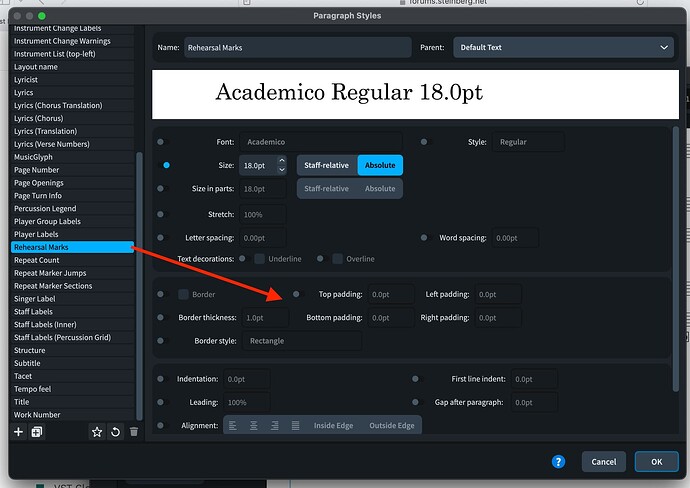Enable the Stretch override toggle

pos(161,214)
